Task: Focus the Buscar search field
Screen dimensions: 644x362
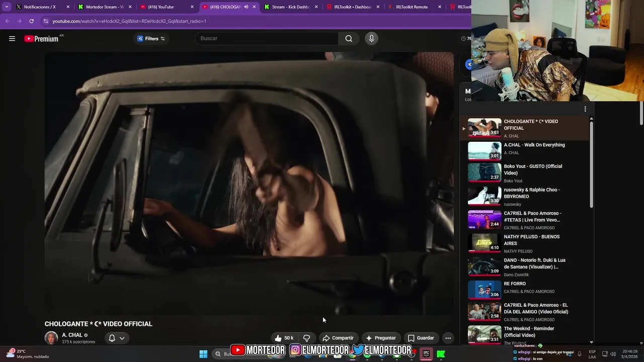Action: (267, 39)
